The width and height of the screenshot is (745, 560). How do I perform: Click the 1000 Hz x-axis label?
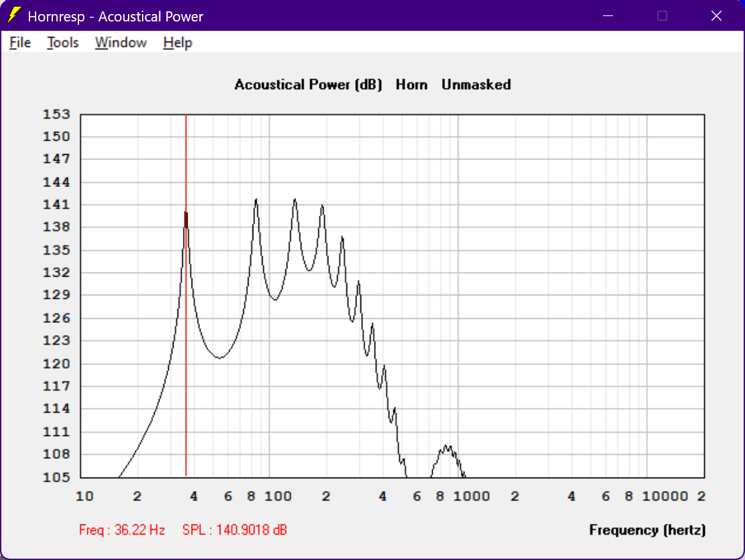tap(472, 496)
